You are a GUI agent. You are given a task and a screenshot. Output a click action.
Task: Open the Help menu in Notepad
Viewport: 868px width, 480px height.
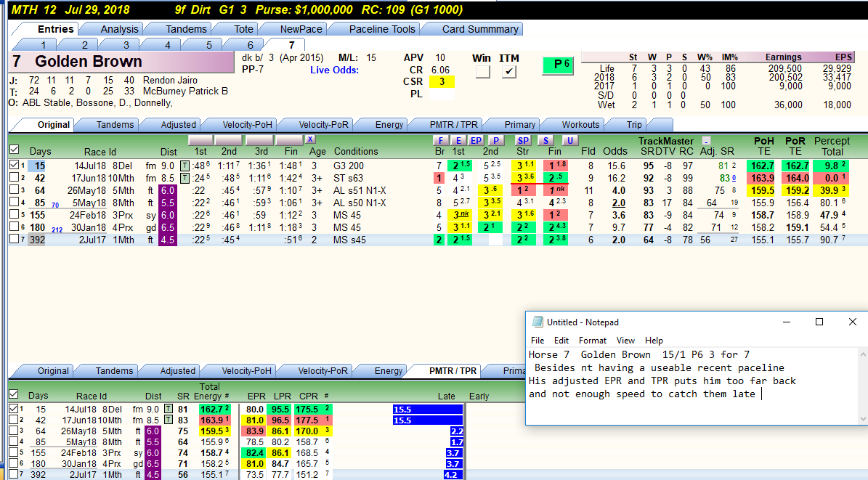(x=654, y=341)
